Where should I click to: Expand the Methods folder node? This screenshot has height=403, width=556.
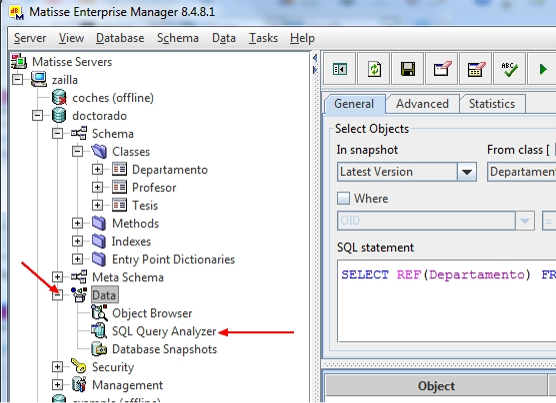[77, 223]
